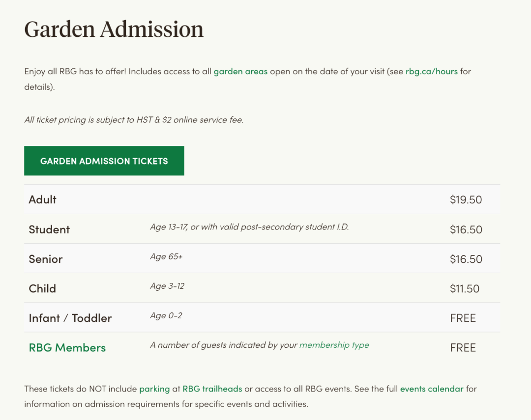Select the Age 65+ note

click(x=166, y=256)
